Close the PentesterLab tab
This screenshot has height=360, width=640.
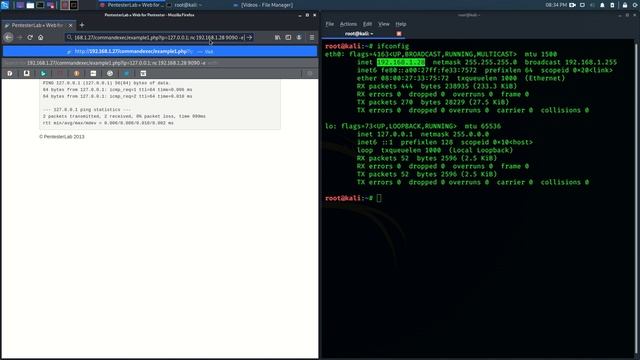point(70,25)
